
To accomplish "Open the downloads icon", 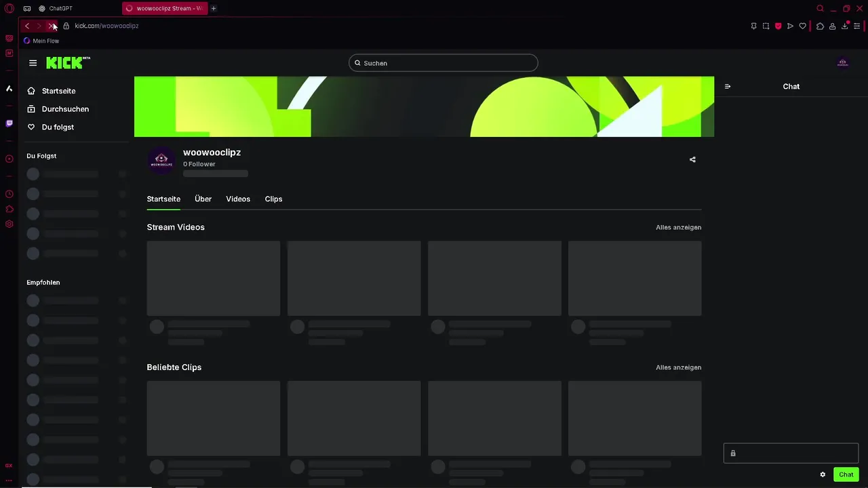I will (845, 26).
